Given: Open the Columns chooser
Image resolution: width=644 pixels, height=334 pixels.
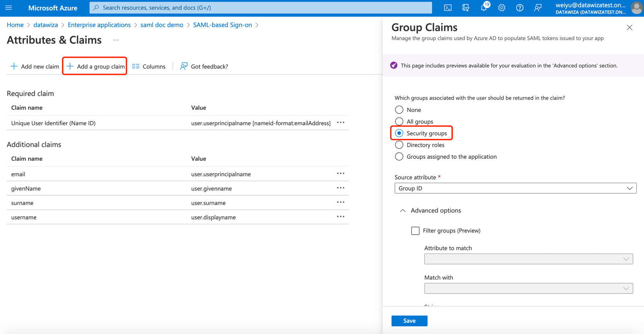Looking at the screenshot, I should (149, 66).
